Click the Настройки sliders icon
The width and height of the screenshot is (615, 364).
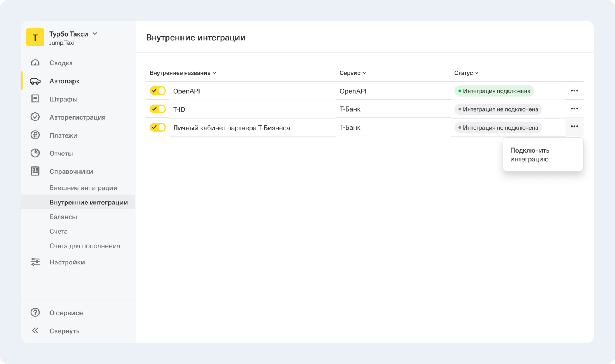tap(35, 262)
